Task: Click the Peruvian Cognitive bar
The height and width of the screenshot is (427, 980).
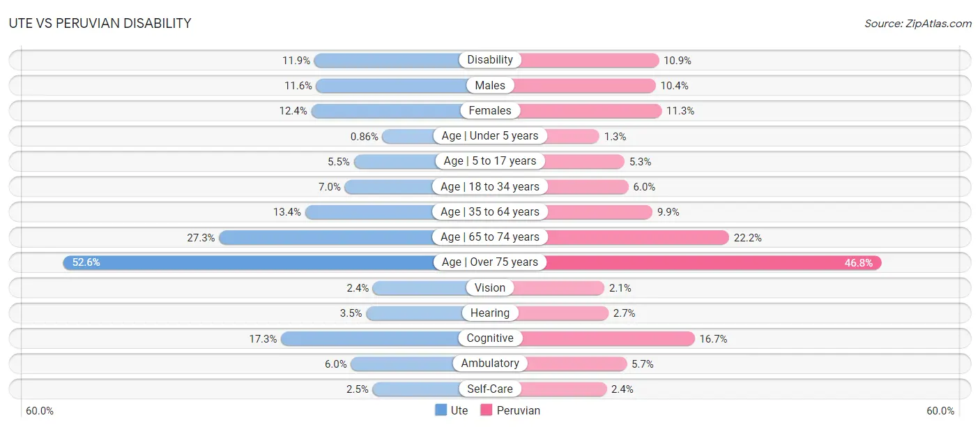Action: pos(606,338)
